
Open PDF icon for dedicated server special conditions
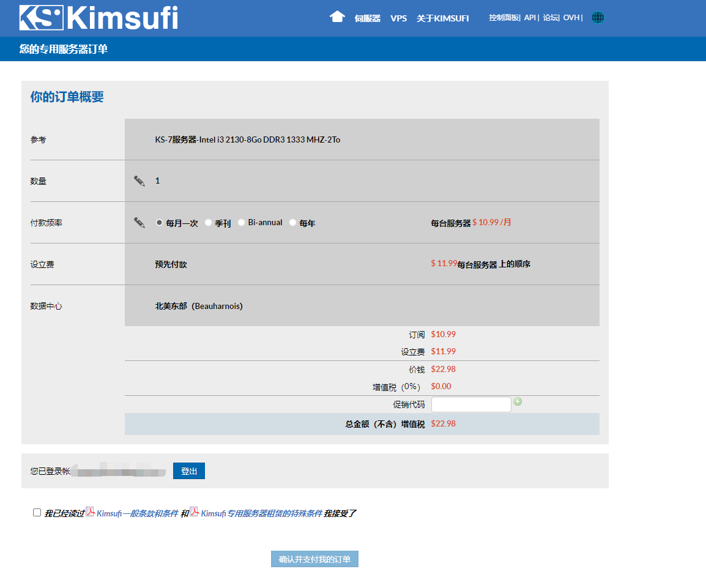194,512
